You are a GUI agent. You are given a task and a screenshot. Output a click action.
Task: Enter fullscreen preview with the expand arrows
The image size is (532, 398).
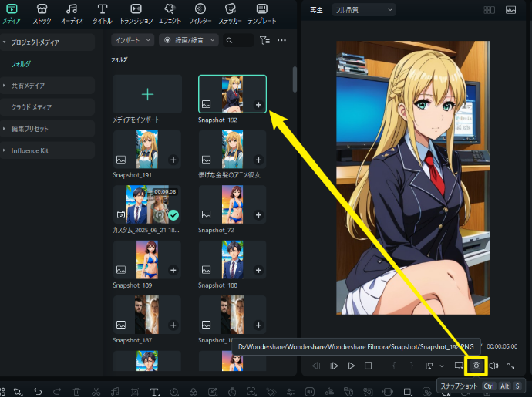click(510, 366)
